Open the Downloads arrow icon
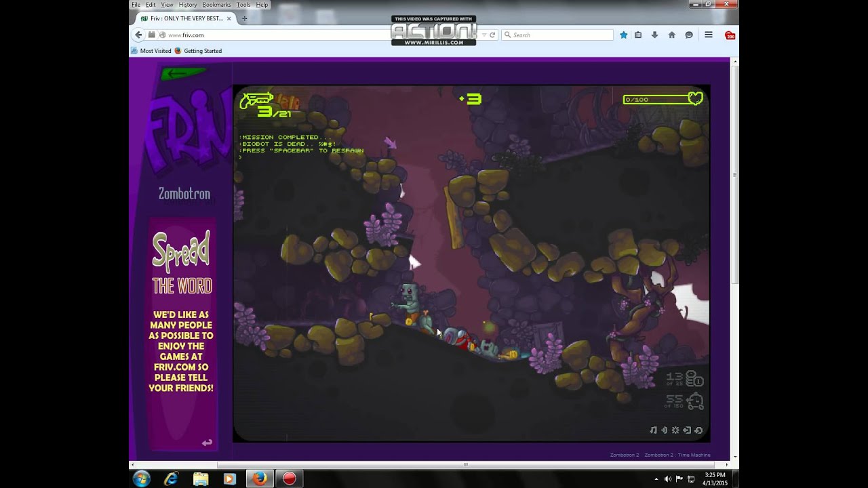868x488 pixels. [654, 35]
